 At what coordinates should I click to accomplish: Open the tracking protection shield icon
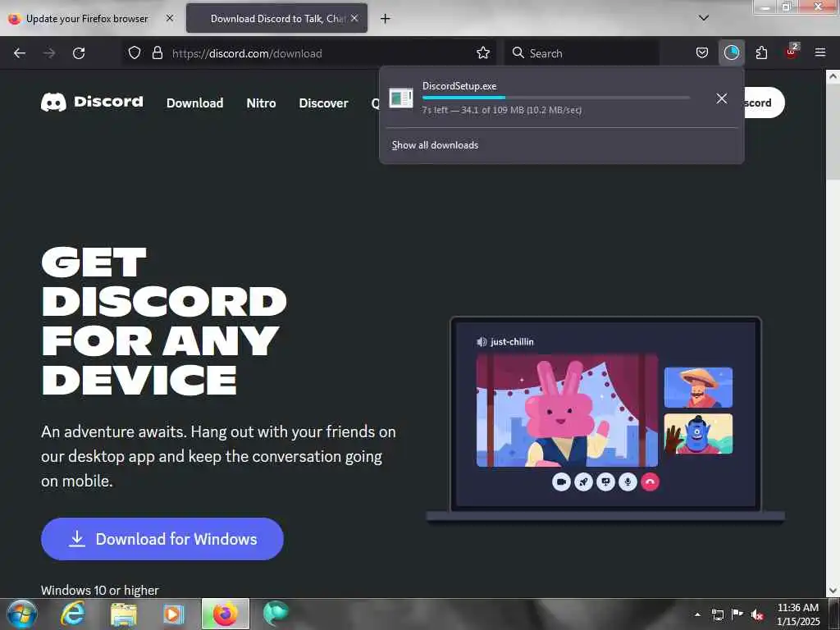coord(135,53)
